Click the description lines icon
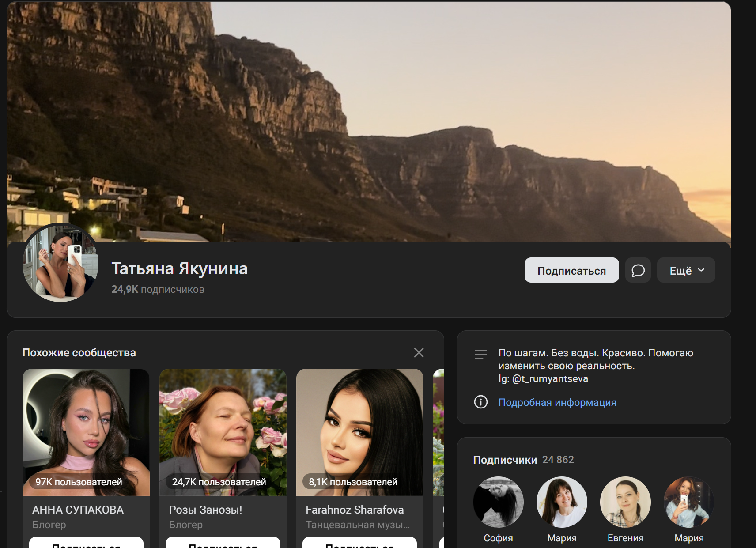The height and width of the screenshot is (548, 756). click(480, 354)
